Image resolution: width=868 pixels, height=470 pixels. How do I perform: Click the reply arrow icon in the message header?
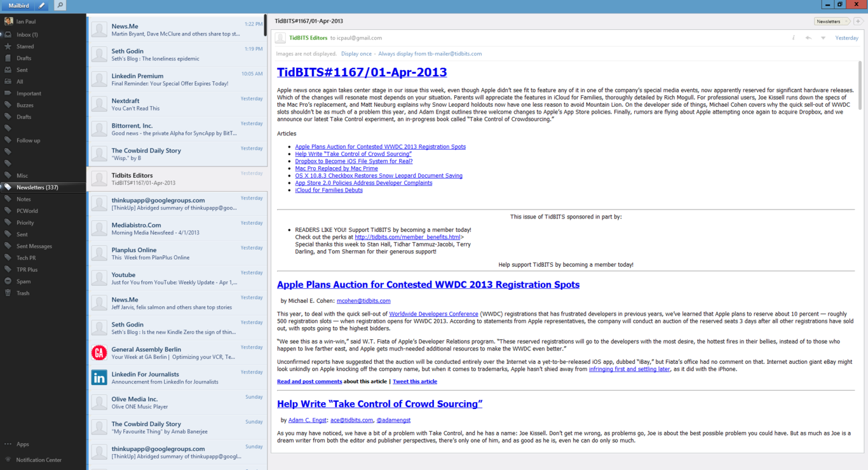pos(808,38)
